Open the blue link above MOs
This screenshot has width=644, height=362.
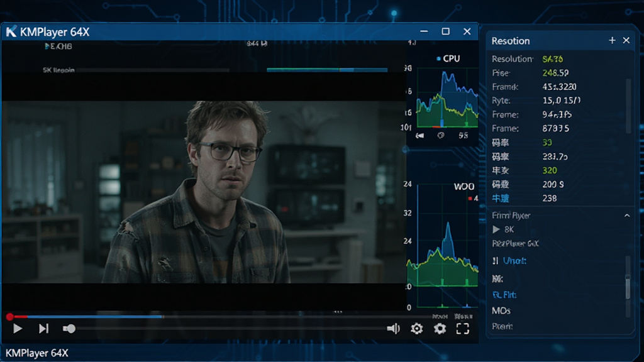(x=504, y=295)
